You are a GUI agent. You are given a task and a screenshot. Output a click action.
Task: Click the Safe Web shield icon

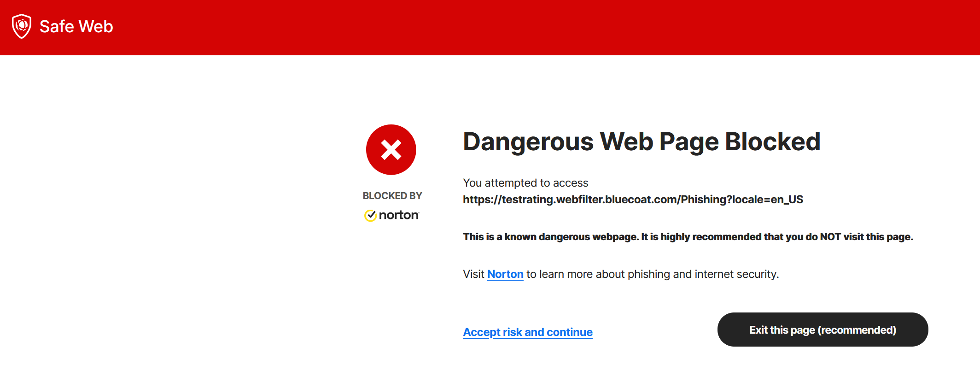pos(21,26)
